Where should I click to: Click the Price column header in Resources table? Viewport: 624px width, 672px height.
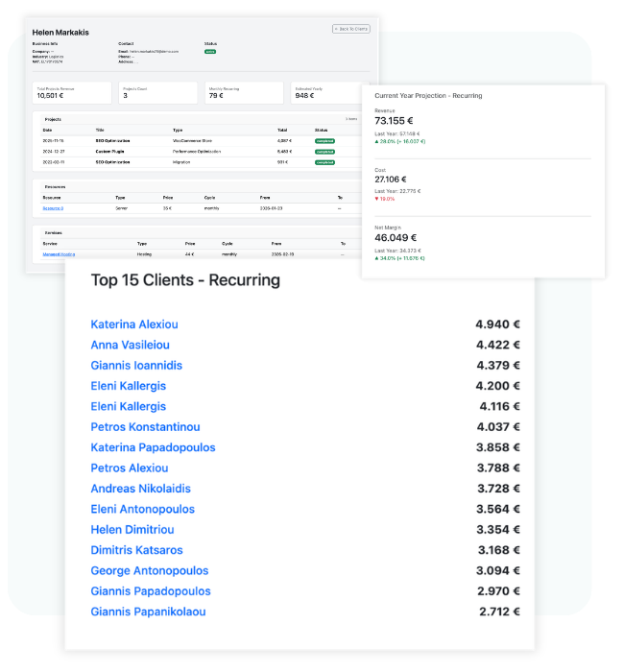point(168,198)
